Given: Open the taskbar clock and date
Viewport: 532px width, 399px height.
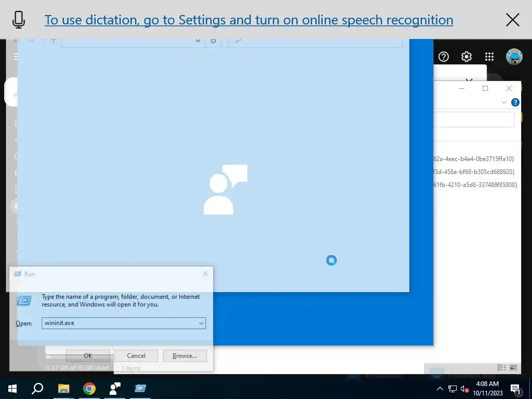Looking at the screenshot, I should [487, 389].
